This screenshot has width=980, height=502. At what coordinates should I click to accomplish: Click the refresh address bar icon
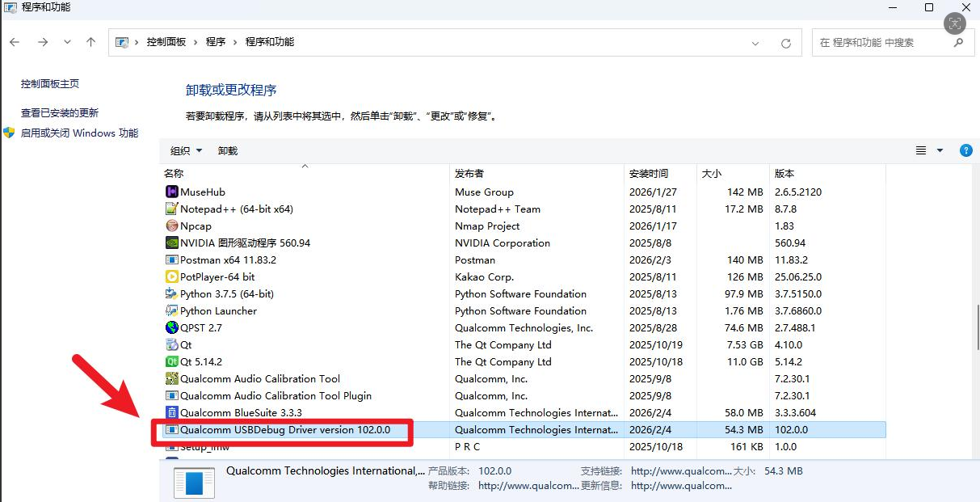785,43
